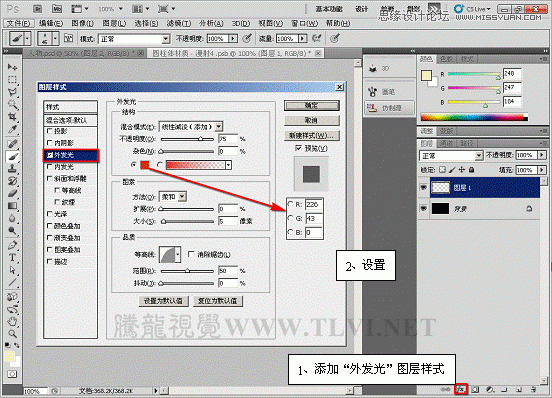
Task: Select the Gradient tool
Action: click(12, 206)
